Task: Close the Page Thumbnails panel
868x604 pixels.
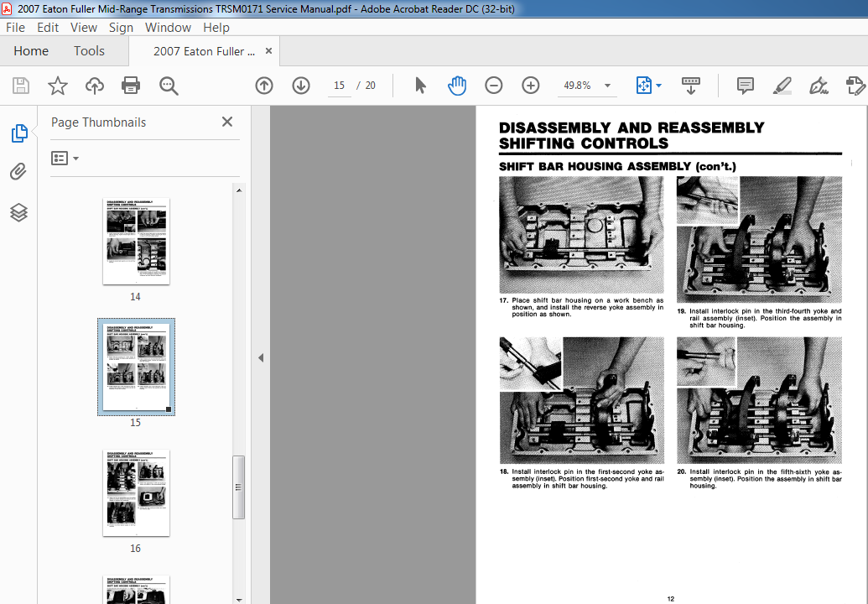Action: (x=227, y=122)
